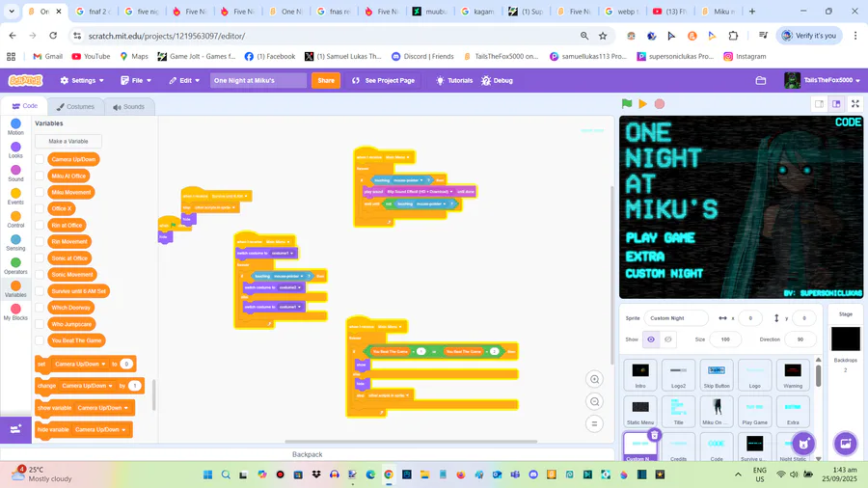Check the Sonic at Office variable box

40,258
